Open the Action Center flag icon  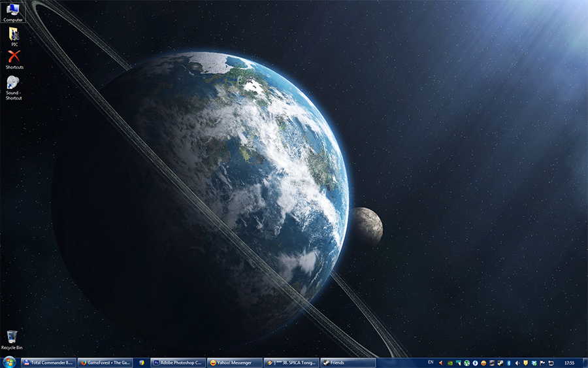(x=542, y=363)
